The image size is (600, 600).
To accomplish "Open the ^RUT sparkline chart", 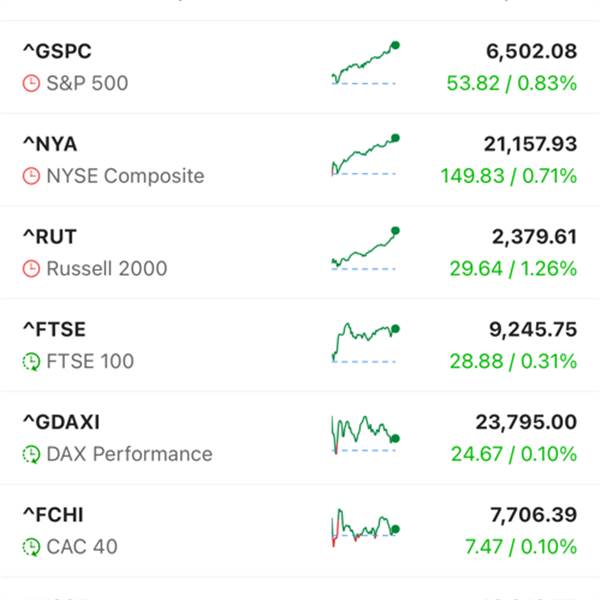I will click(365, 249).
